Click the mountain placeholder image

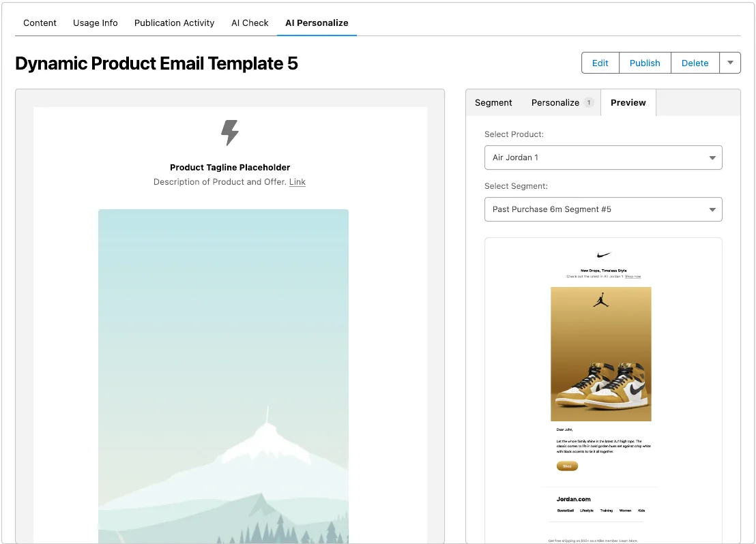coord(223,376)
